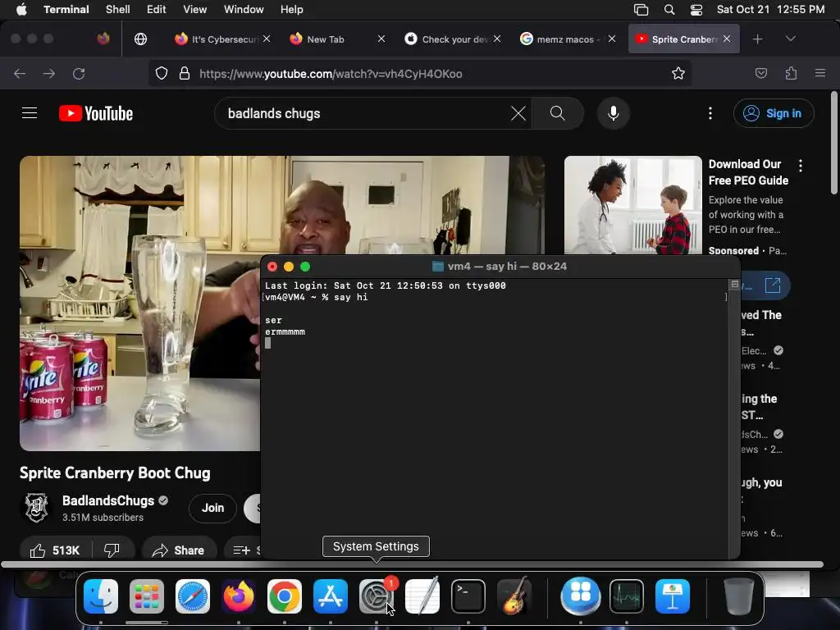Click the YouTube page vertical scrollbar

[834, 143]
